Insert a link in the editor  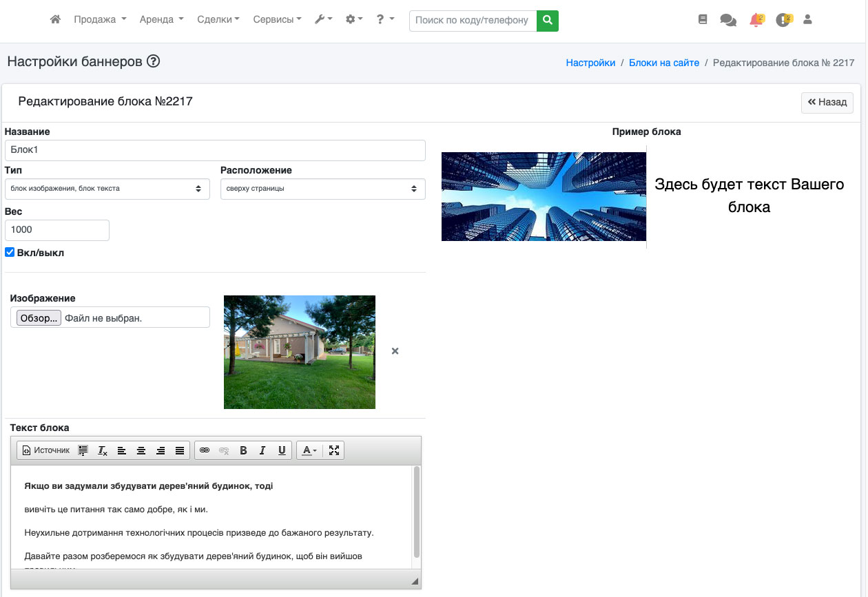tap(205, 450)
